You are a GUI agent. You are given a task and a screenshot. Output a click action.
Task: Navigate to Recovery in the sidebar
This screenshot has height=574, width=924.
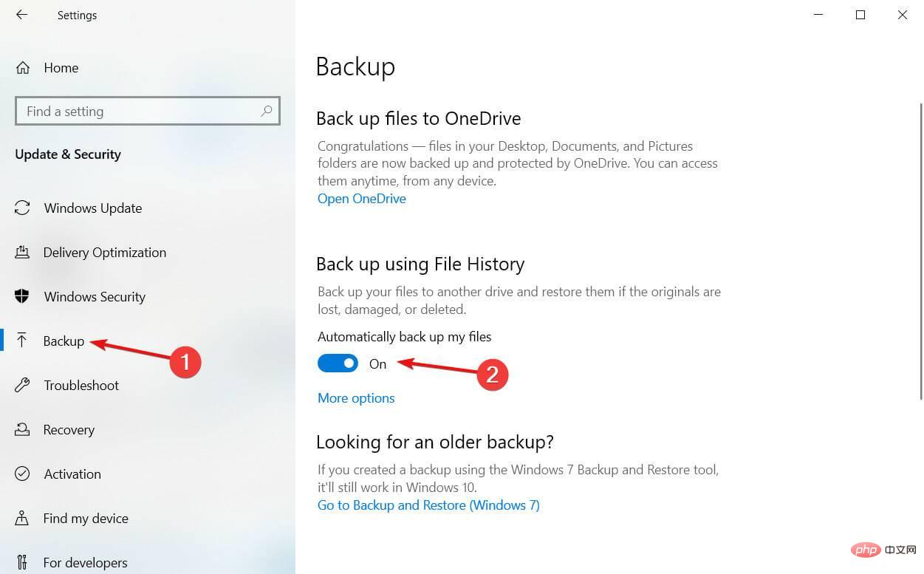click(69, 429)
